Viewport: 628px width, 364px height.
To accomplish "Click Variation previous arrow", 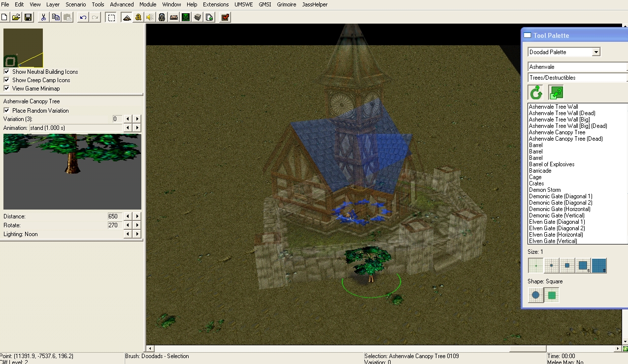I will pyautogui.click(x=128, y=119).
